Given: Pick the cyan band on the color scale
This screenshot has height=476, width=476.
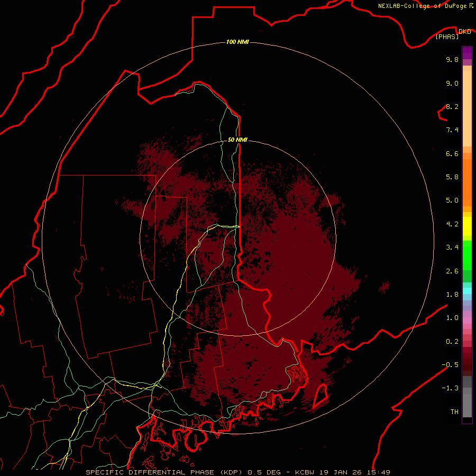Looking at the screenshot, I should (x=467, y=291).
